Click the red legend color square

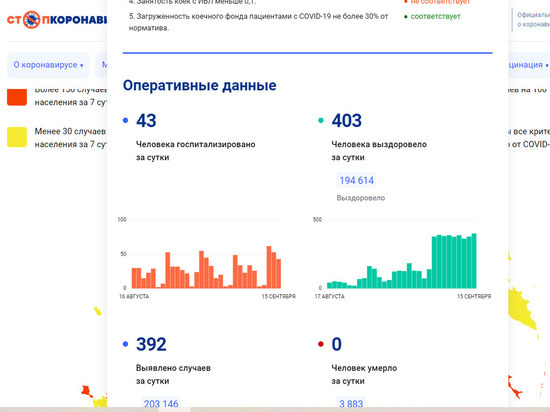click(17, 96)
